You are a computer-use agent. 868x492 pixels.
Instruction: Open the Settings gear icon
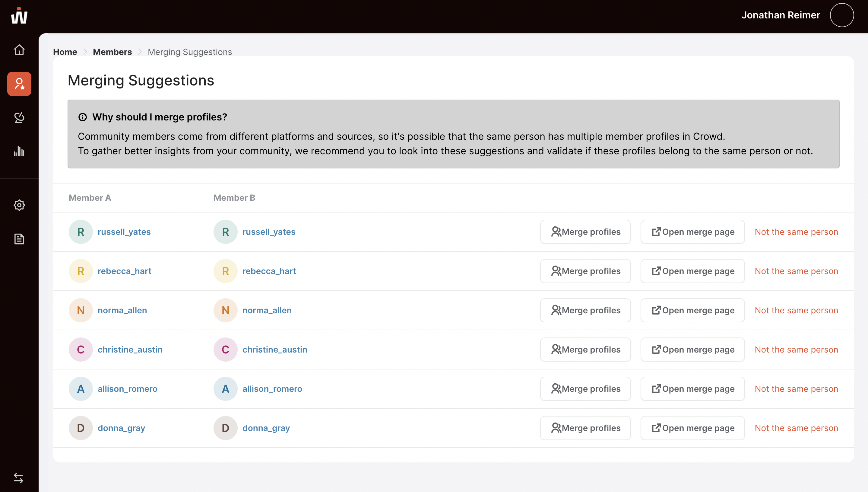coord(19,205)
